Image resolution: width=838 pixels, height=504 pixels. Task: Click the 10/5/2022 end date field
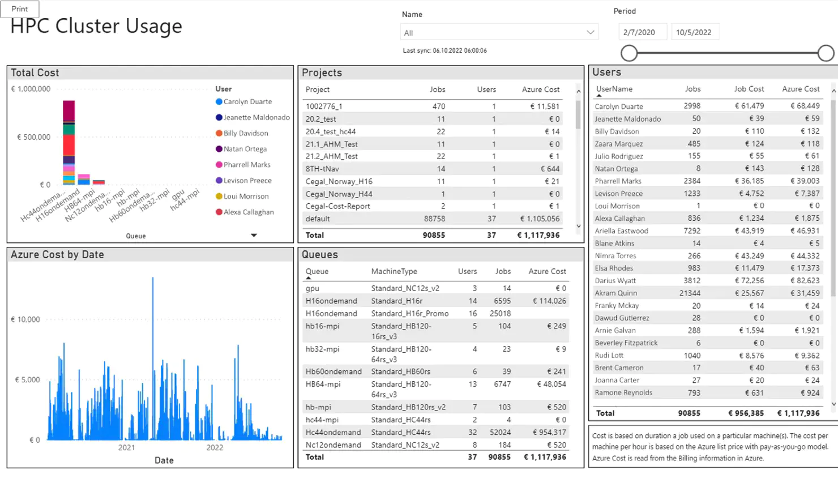(x=695, y=32)
